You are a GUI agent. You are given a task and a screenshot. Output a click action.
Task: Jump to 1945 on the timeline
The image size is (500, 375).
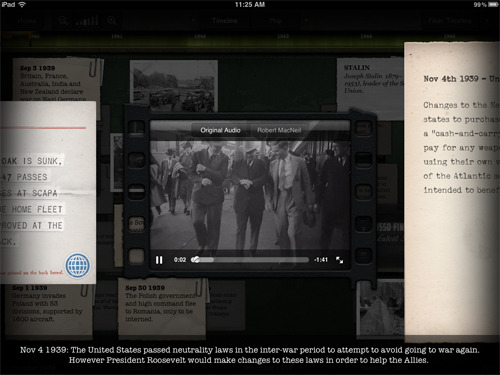449,36
